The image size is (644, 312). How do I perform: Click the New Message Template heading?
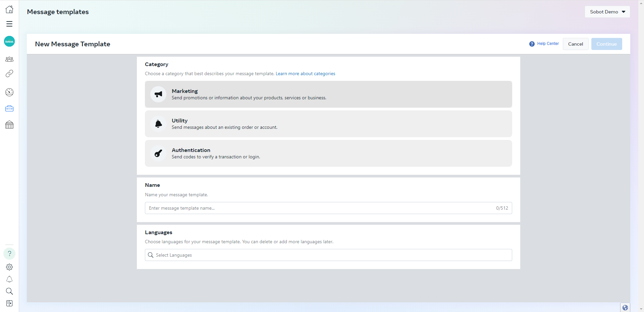73,44
